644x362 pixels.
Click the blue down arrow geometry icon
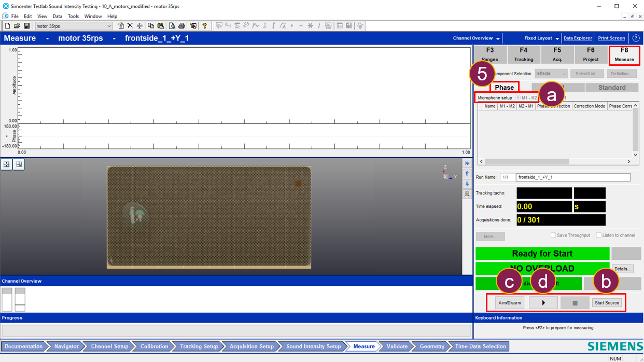click(x=467, y=184)
